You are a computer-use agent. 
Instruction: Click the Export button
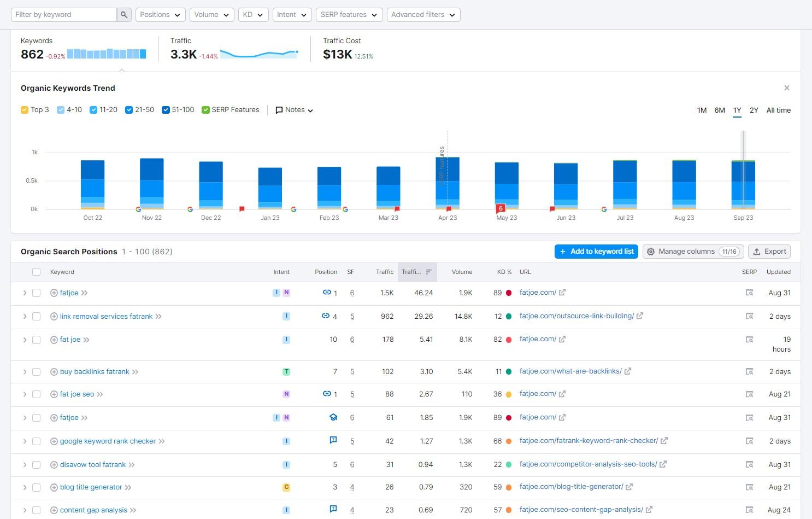(x=769, y=252)
